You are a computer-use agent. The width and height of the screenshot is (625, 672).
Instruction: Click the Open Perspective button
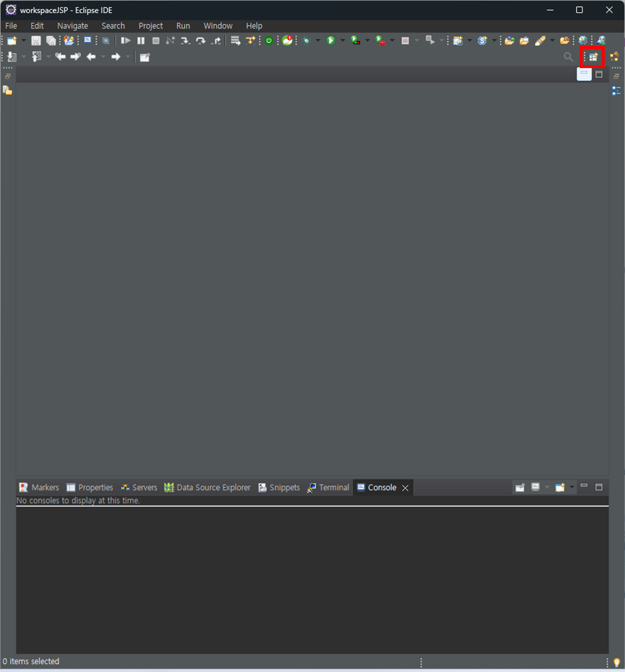pyautogui.click(x=593, y=57)
